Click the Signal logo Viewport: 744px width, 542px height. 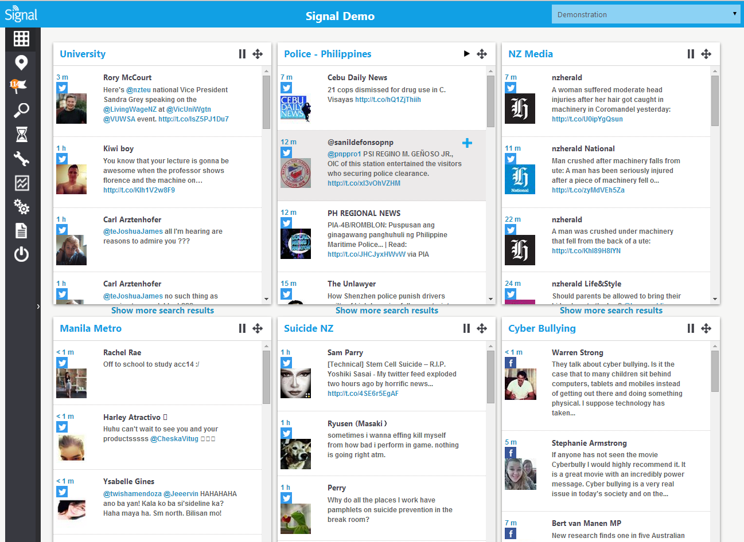[21, 14]
